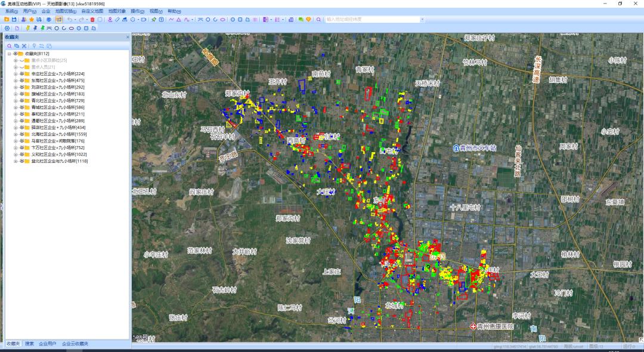
Task: Toggle the eye icon for 李庄社区企业+九小场所
Action: click(x=21, y=74)
